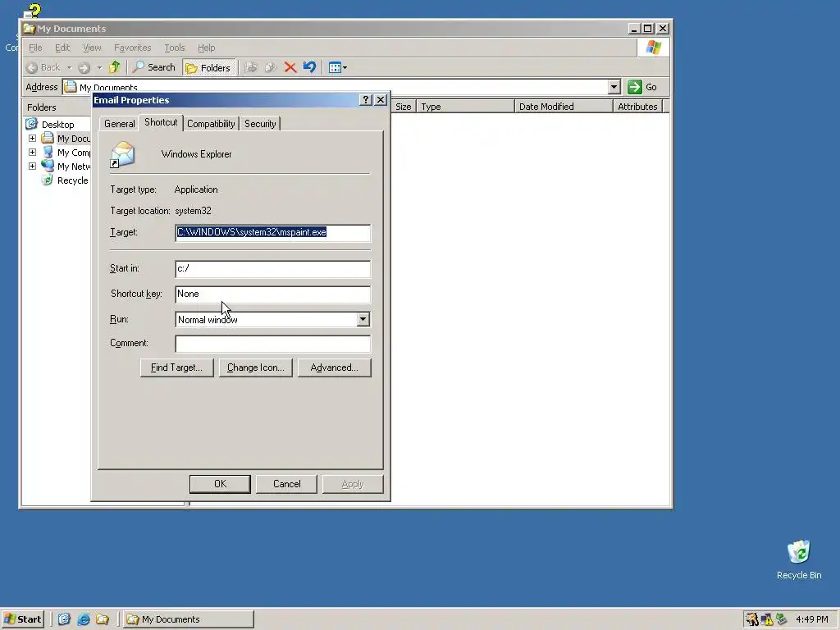840x630 pixels.
Task: Click the Move To toolbar icon
Action: point(251,67)
